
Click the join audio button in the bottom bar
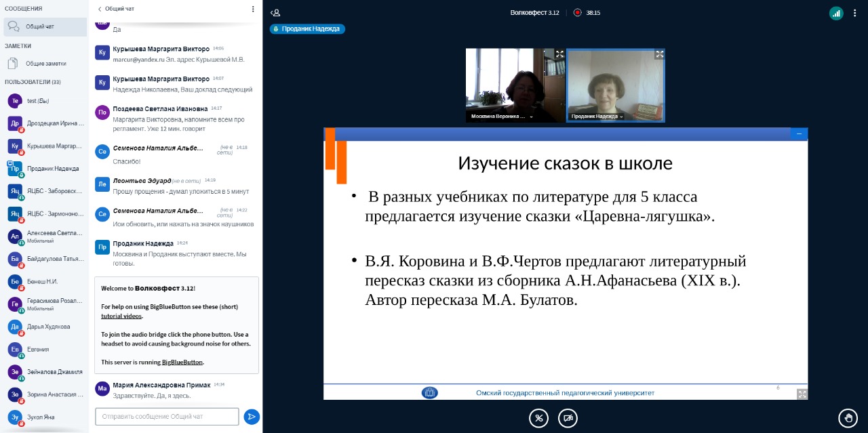click(x=539, y=418)
